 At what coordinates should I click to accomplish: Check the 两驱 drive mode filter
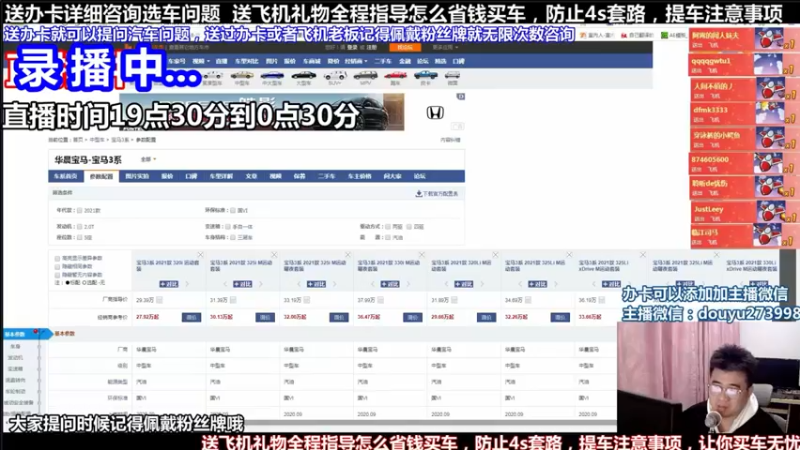click(388, 227)
